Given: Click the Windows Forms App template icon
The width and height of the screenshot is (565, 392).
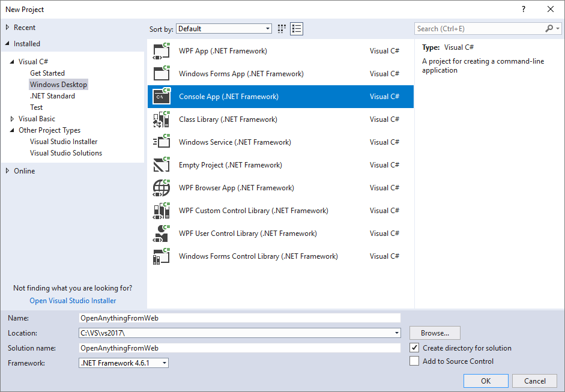Looking at the screenshot, I should pos(161,74).
